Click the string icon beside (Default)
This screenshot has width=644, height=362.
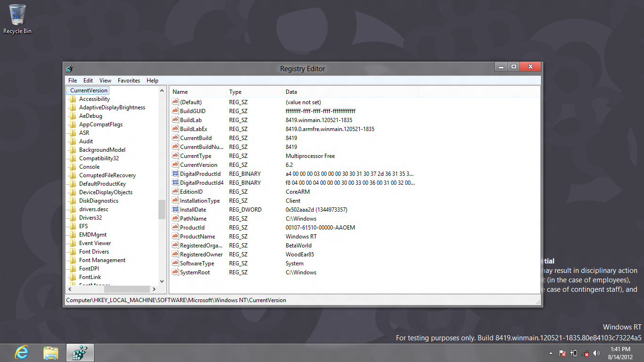point(175,102)
